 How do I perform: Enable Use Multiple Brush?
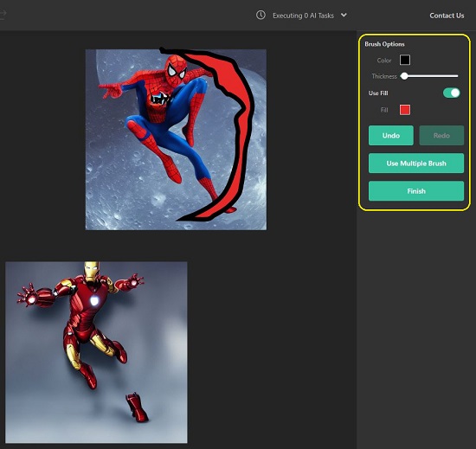click(x=416, y=164)
